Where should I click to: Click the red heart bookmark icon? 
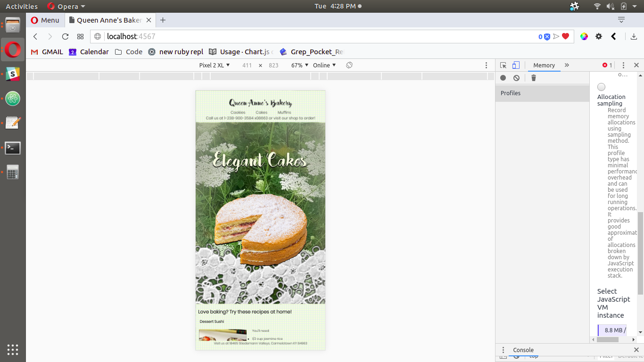(x=566, y=36)
